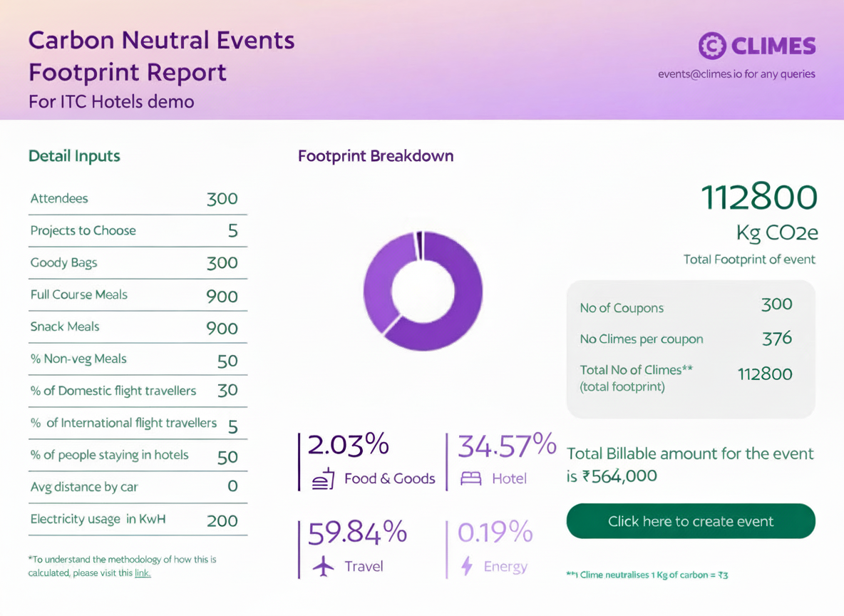Click the Food & Goods tray icon
This screenshot has width=844, height=616.
tap(324, 478)
